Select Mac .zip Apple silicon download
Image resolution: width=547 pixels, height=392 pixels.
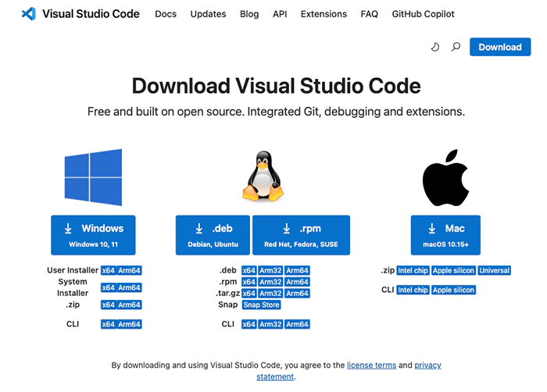453,270
